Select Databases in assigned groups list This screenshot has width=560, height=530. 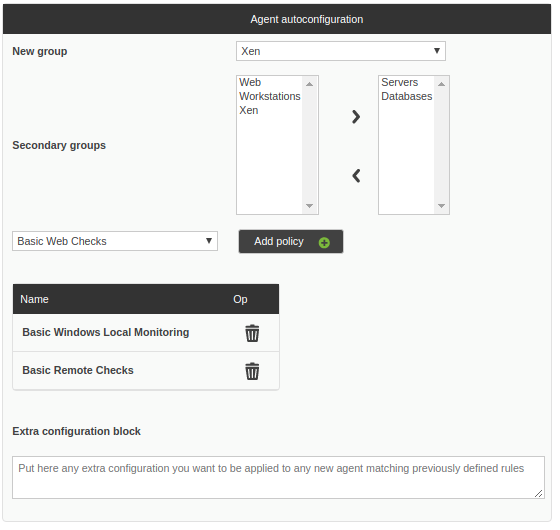coord(406,96)
